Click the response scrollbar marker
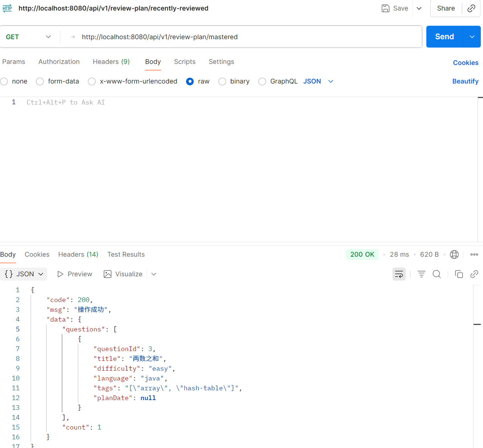Screen dimensions: 483x448 click(x=477, y=324)
